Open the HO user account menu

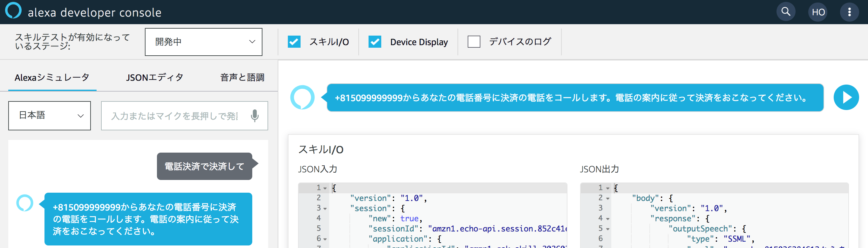(x=818, y=12)
